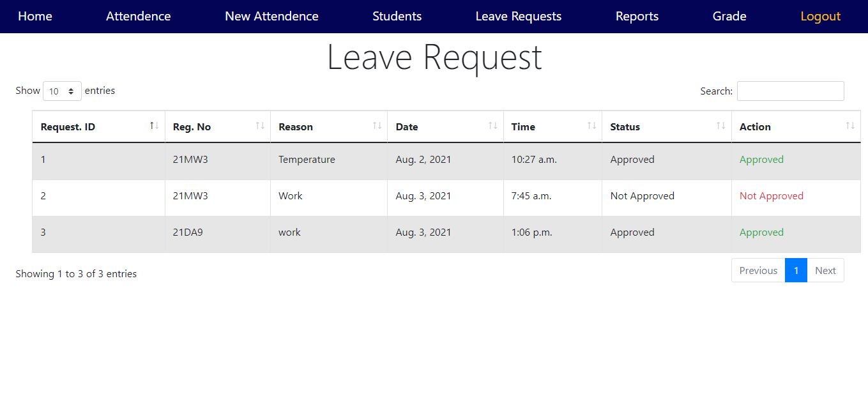
Task: Focus the Search input field
Action: (790, 91)
